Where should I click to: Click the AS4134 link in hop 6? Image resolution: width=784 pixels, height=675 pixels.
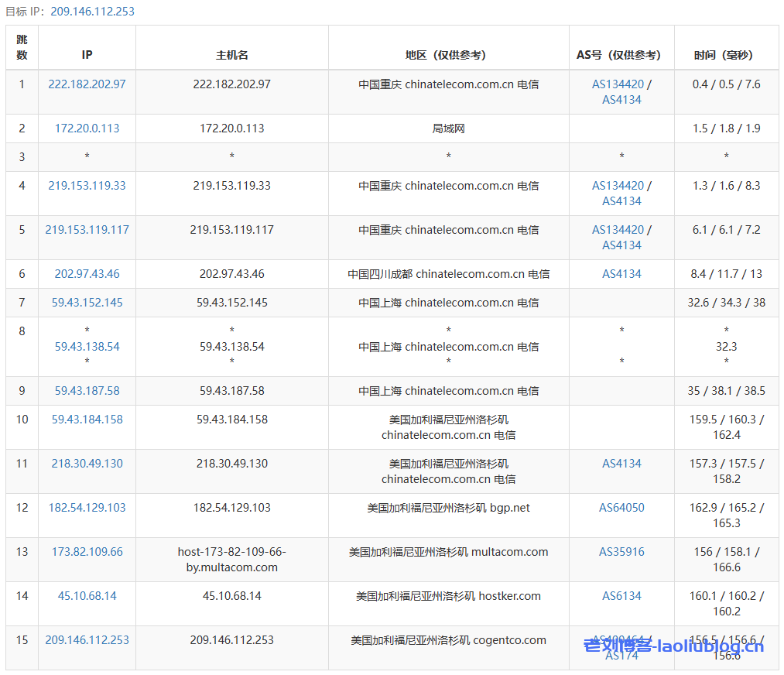click(621, 274)
